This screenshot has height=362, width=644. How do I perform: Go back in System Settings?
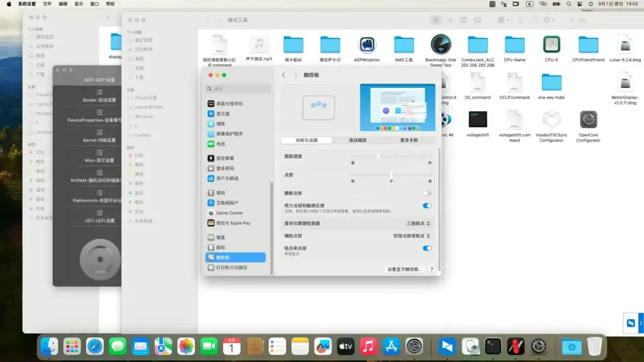point(284,75)
